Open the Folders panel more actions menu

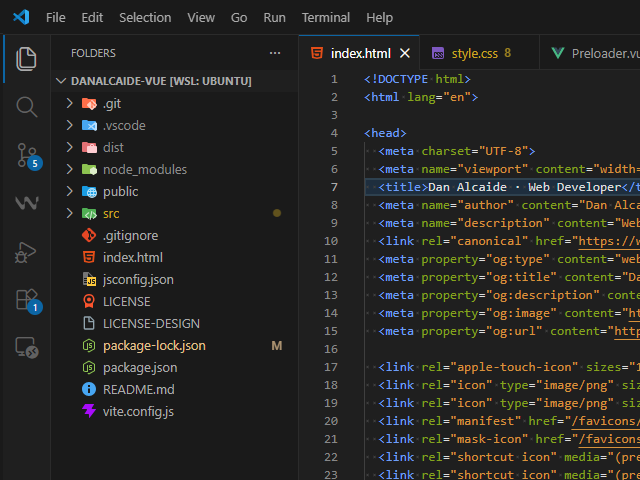pos(275,53)
